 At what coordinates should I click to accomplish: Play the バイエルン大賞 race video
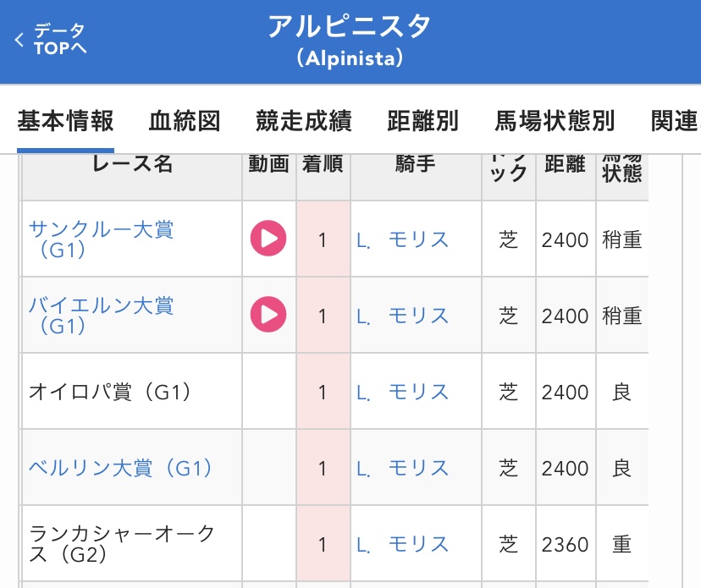268,315
